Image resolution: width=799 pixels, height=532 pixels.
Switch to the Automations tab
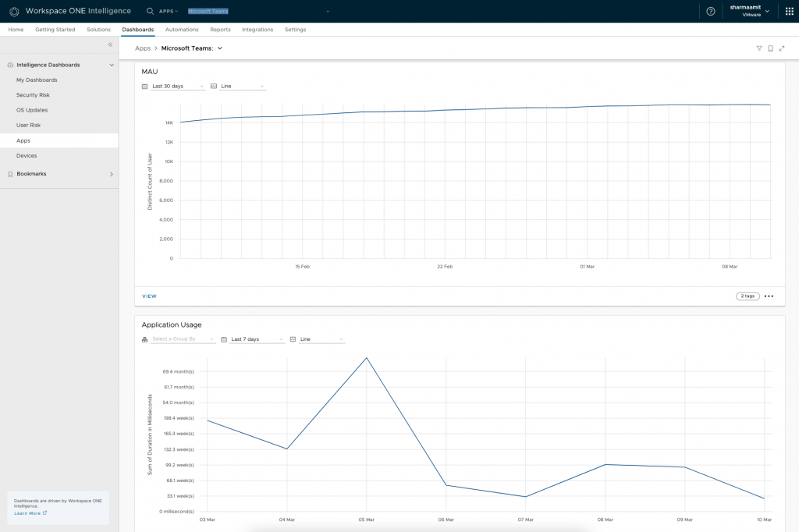tap(182, 30)
